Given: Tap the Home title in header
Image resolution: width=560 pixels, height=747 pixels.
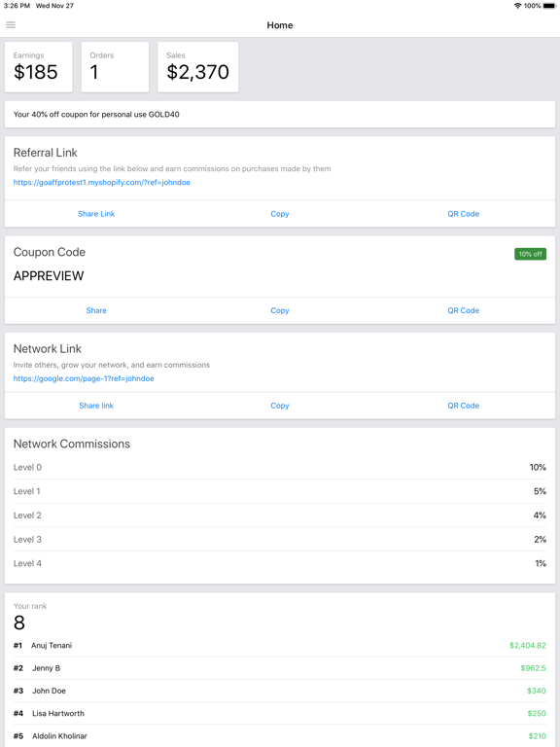Looking at the screenshot, I should point(280,25).
